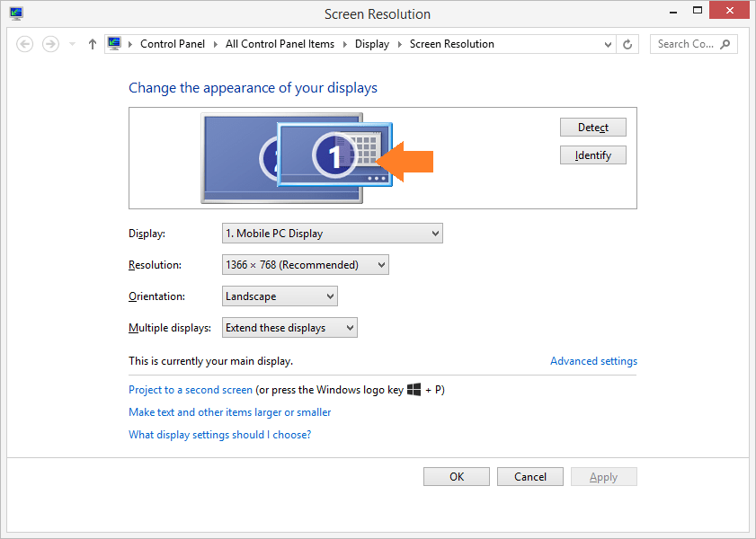Click Make text and other items larger or smaller
756x539 pixels.
[x=229, y=411]
